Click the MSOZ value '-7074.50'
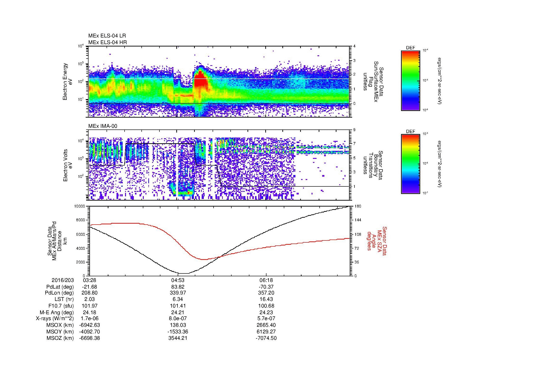The width and height of the screenshot is (555, 392). click(266, 338)
